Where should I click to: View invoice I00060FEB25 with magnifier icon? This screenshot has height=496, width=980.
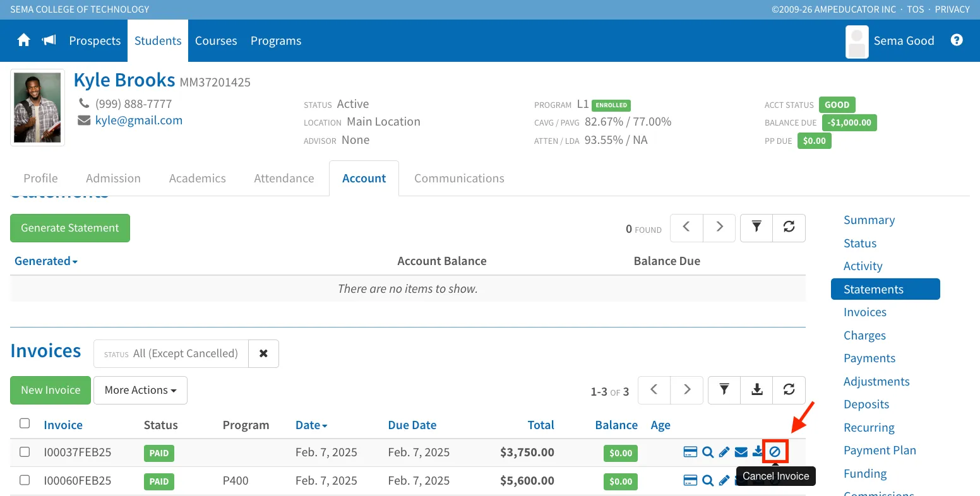point(708,480)
